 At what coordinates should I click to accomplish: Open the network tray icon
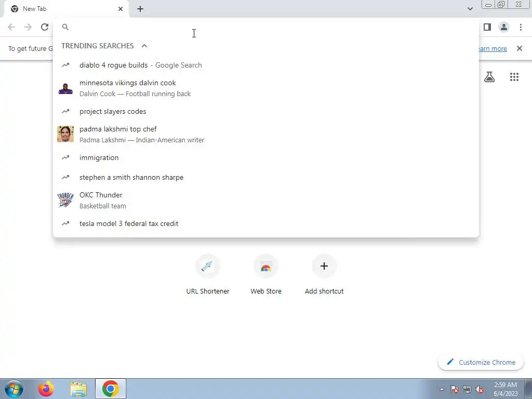(x=467, y=389)
